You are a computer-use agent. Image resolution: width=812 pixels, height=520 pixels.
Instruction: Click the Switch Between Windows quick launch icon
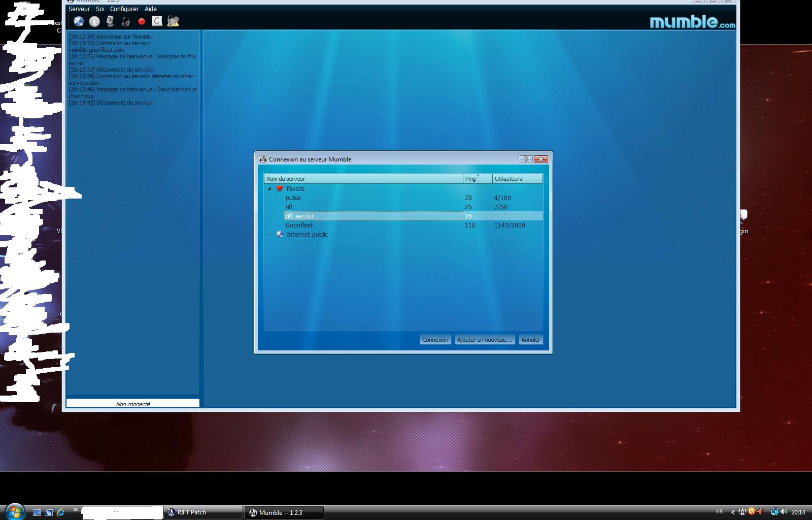click(49, 512)
